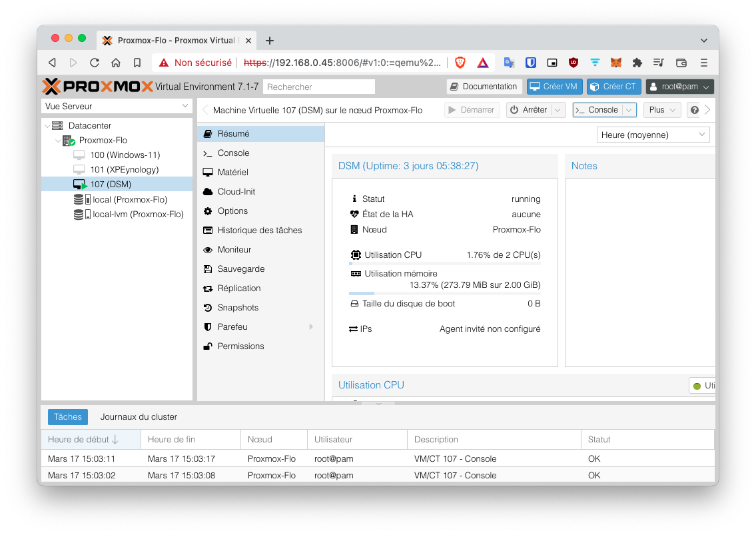The image size is (756, 535).
Task: Sort by Heure de début column
Action: pos(91,440)
